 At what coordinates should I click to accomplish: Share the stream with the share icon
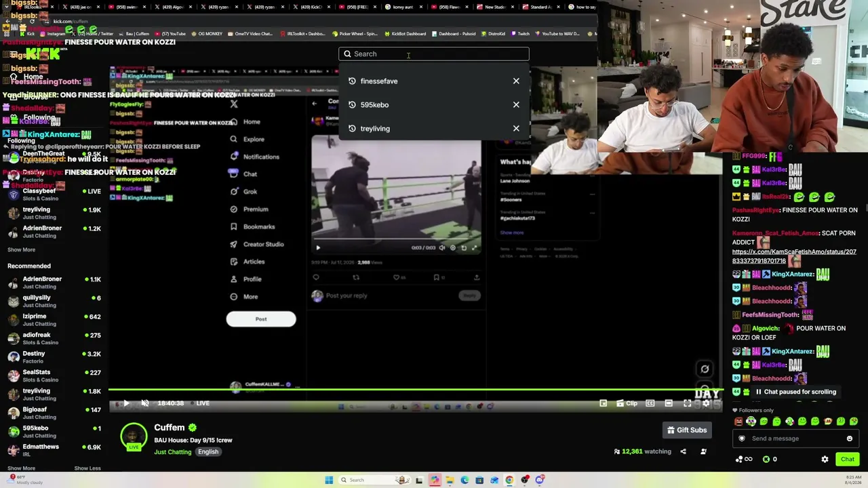click(x=683, y=451)
